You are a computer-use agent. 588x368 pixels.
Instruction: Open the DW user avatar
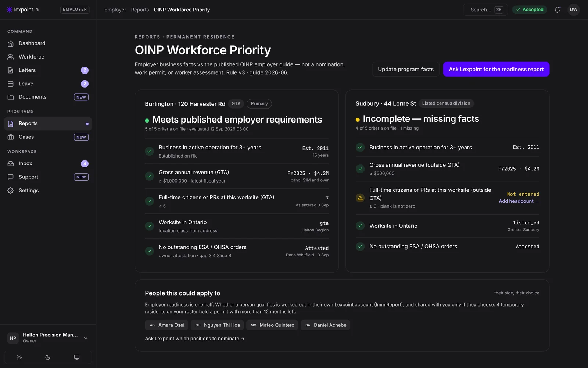pos(573,10)
